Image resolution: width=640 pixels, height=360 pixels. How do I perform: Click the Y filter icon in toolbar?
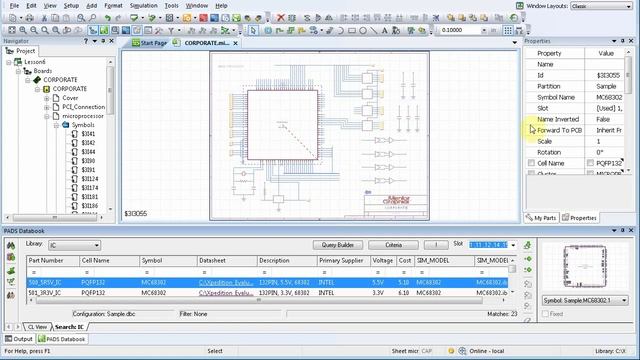(171, 30)
